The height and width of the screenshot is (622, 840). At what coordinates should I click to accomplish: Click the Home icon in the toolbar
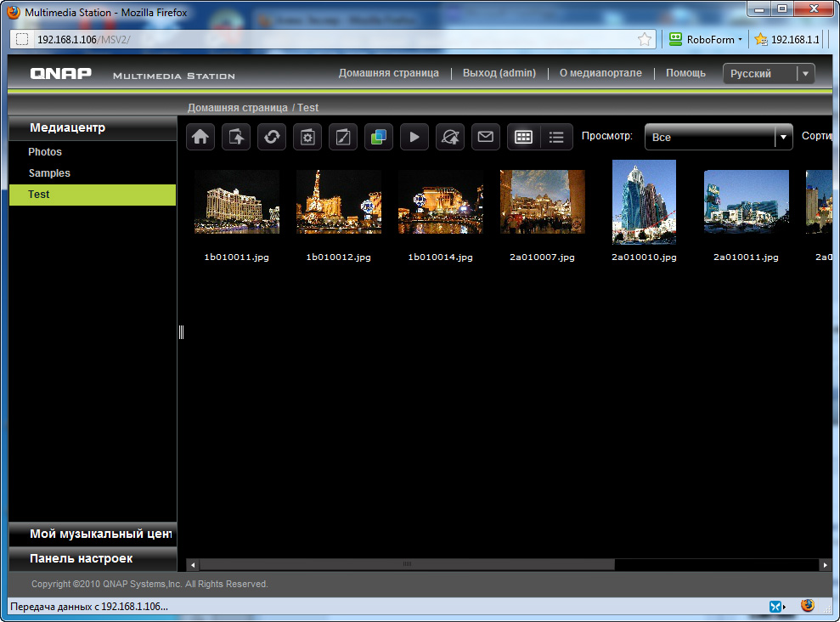click(x=200, y=137)
